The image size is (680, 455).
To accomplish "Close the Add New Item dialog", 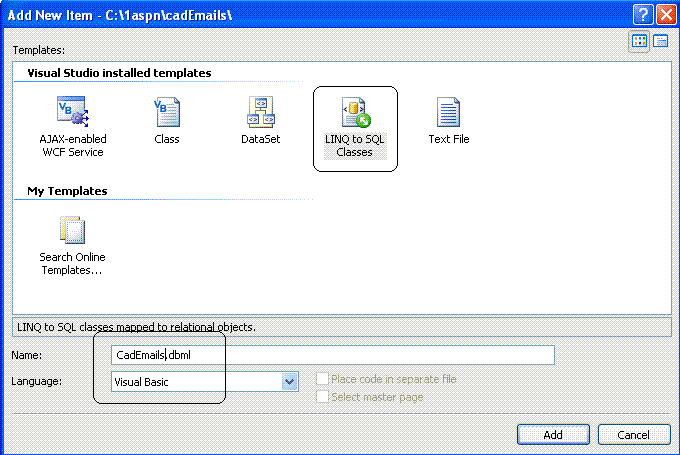I will pos(666,15).
